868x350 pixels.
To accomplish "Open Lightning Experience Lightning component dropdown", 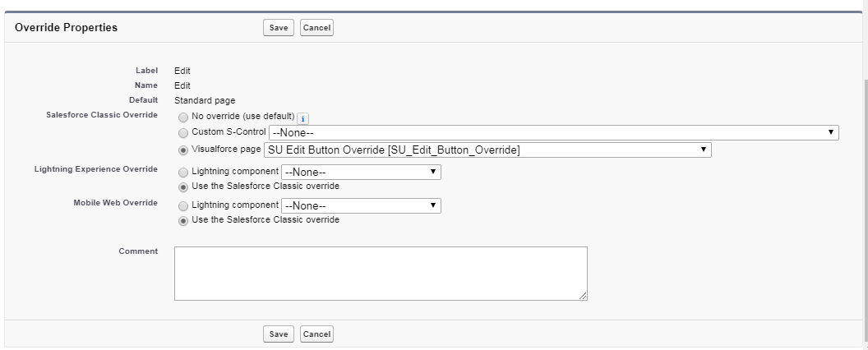I will (x=361, y=172).
